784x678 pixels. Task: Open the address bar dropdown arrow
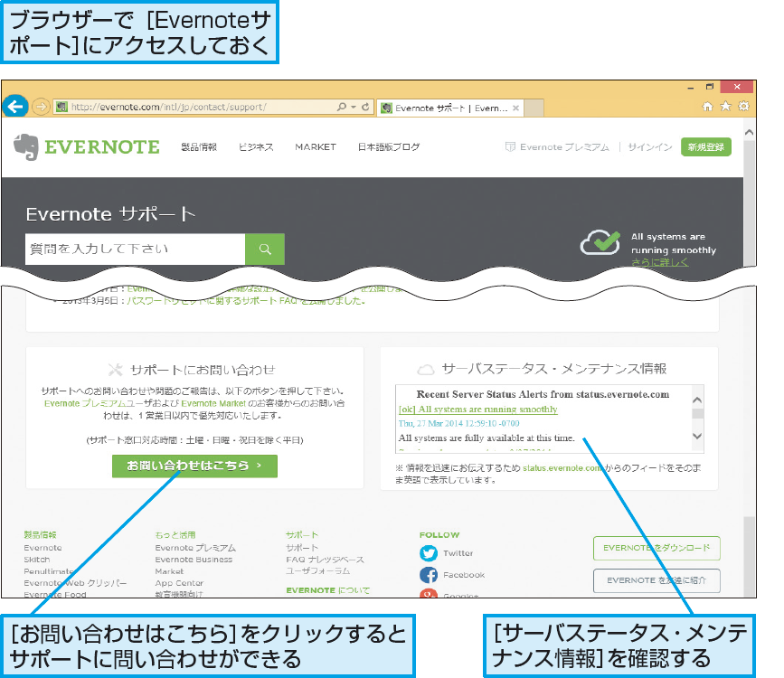pyautogui.click(x=354, y=107)
